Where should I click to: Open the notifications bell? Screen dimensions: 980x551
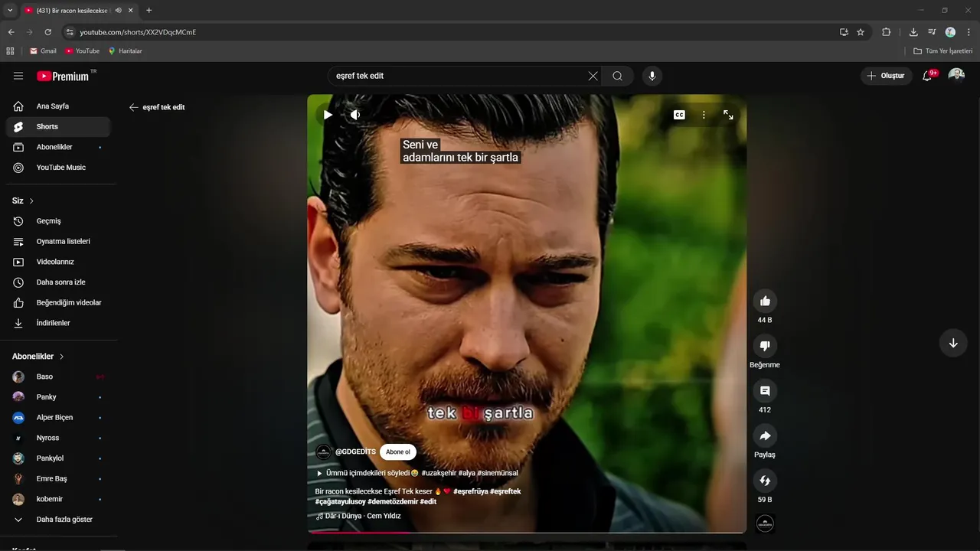927,76
